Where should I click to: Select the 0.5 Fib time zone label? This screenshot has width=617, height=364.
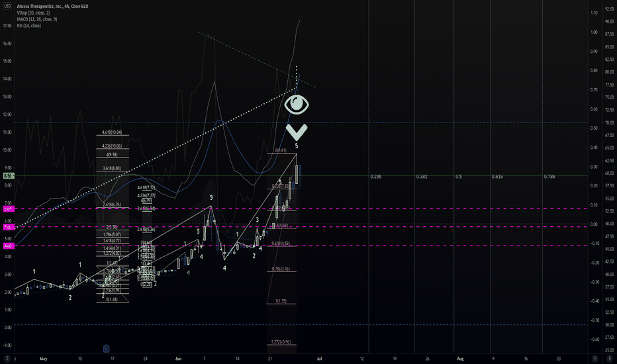459,177
